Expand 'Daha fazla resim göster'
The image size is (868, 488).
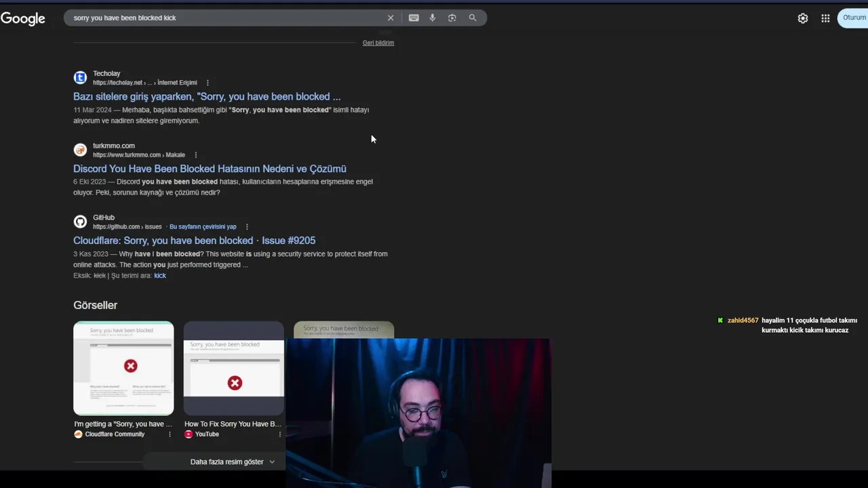pyautogui.click(x=233, y=462)
